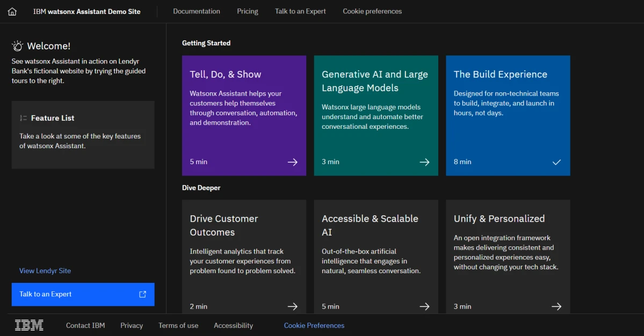Open Contact IBM footer link
The height and width of the screenshot is (336, 644).
[x=85, y=325]
